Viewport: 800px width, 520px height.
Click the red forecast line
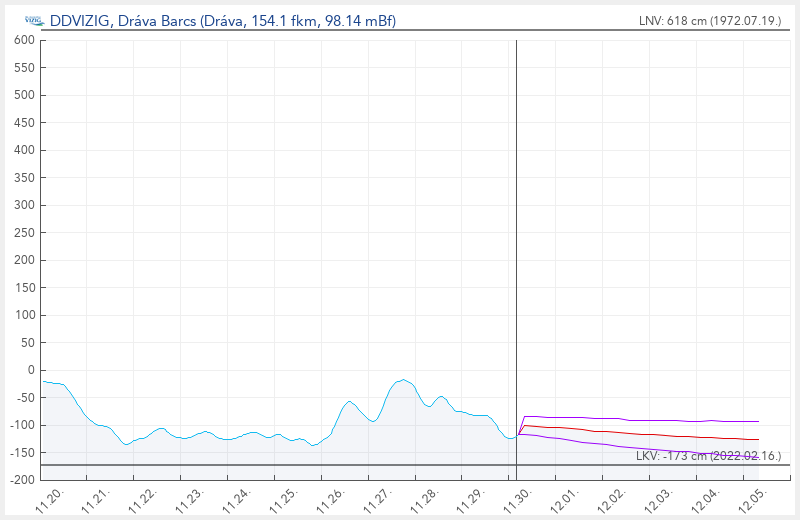(640, 434)
